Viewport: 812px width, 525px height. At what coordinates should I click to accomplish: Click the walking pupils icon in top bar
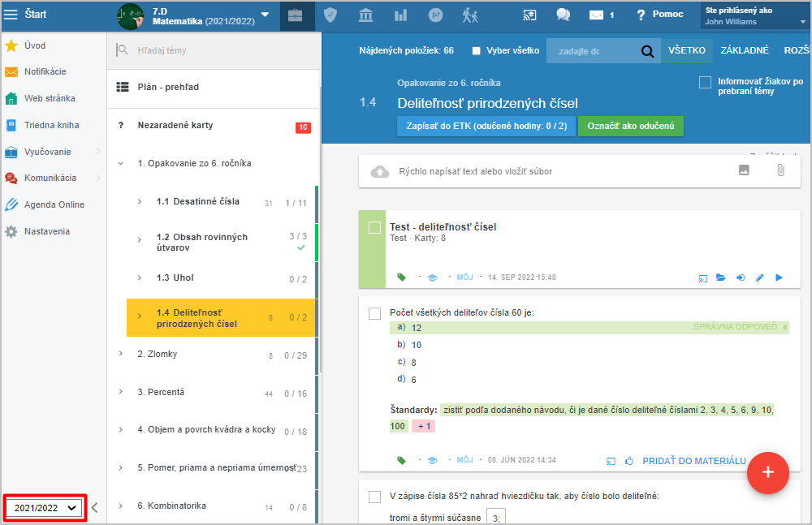[x=469, y=15]
